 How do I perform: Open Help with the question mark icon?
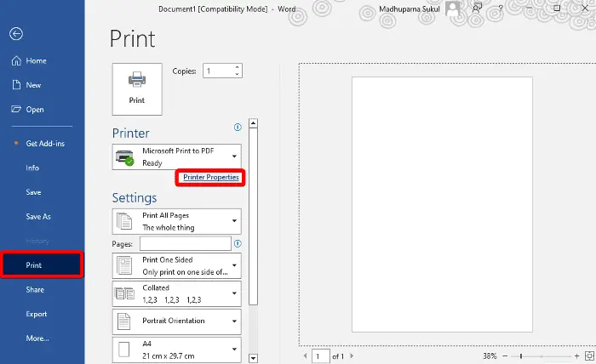[x=501, y=8]
